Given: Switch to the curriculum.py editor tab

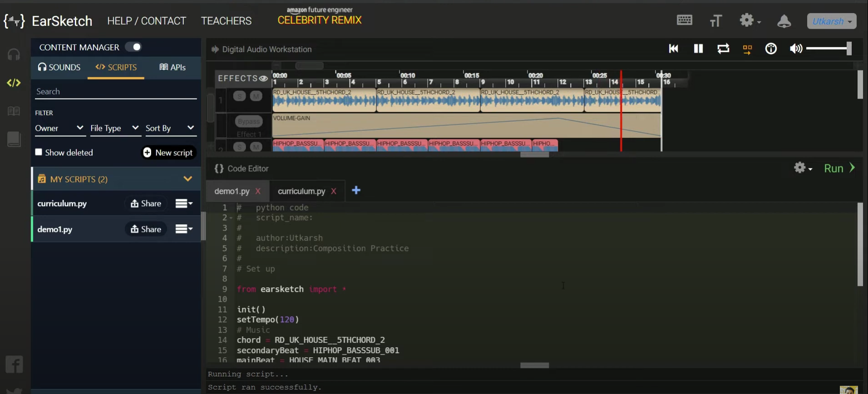Looking at the screenshot, I should (x=301, y=191).
